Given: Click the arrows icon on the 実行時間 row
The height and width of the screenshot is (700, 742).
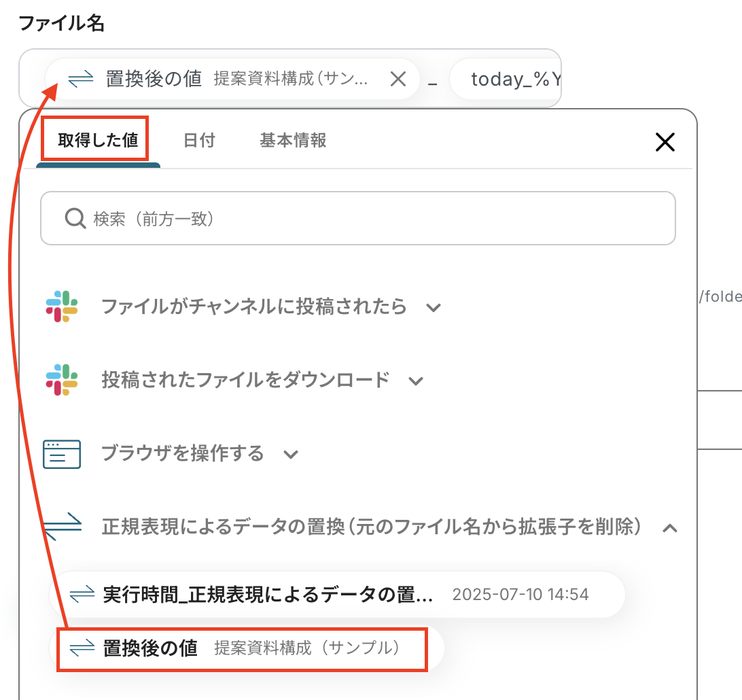Looking at the screenshot, I should [82, 595].
